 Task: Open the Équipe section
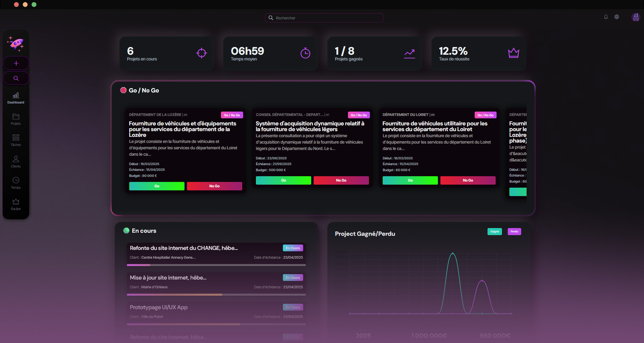pyautogui.click(x=16, y=204)
